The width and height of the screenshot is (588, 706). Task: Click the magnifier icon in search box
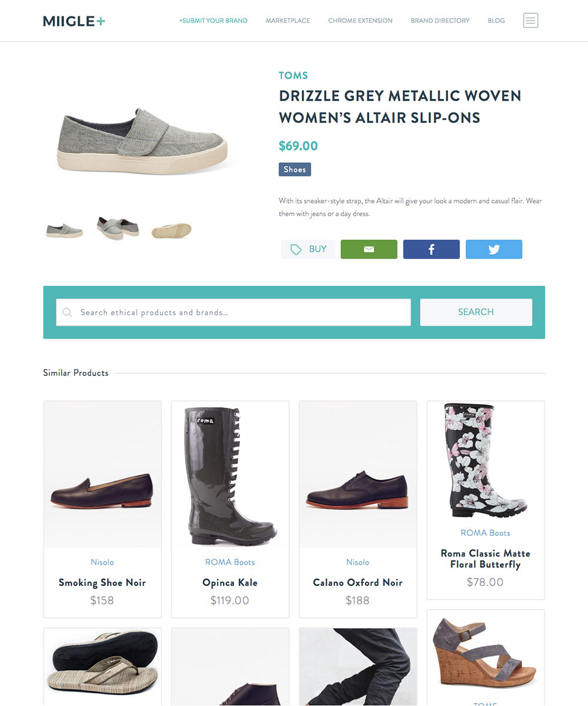click(x=67, y=312)
